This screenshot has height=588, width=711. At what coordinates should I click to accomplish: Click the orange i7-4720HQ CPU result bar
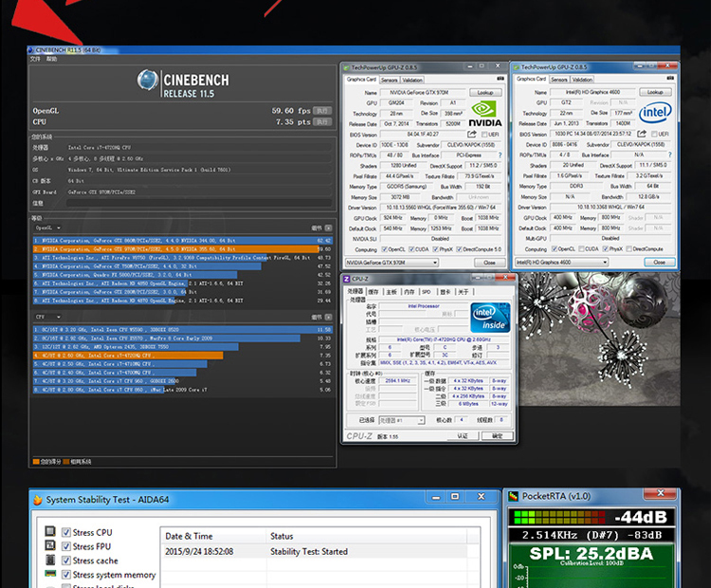[128, 356]
